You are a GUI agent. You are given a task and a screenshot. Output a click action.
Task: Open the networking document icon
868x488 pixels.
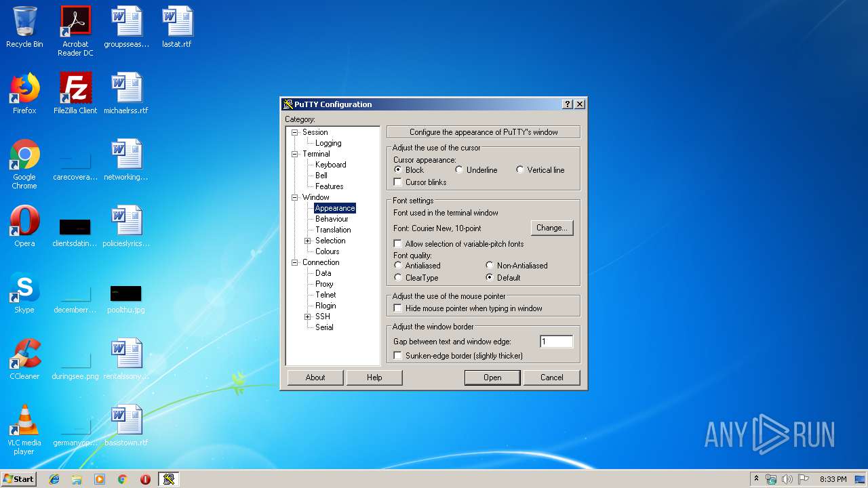click(x=126, y=160)
